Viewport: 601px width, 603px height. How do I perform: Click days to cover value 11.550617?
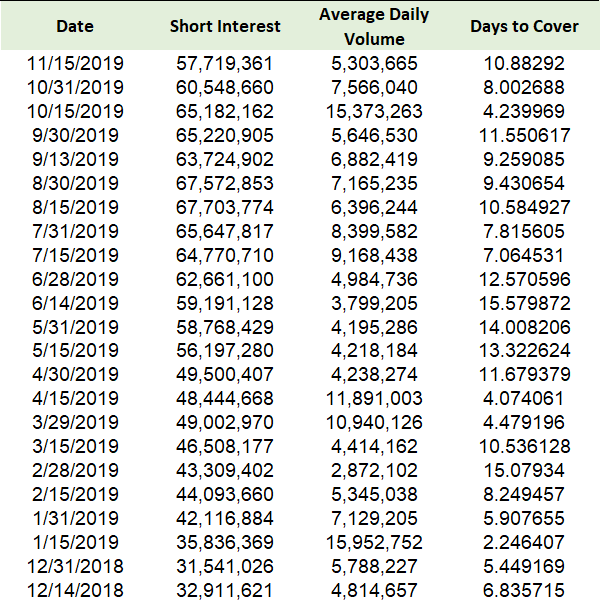(x=524, y=135)
